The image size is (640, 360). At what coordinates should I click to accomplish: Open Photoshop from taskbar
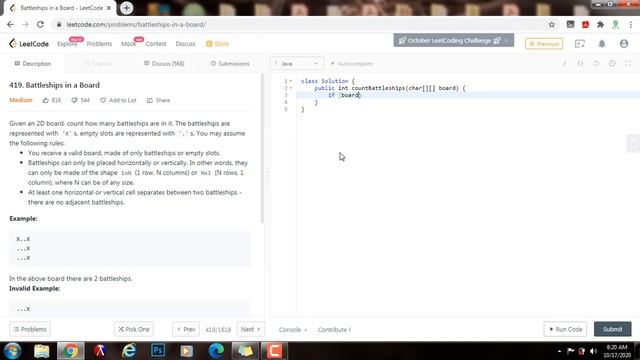pos(158,351)
